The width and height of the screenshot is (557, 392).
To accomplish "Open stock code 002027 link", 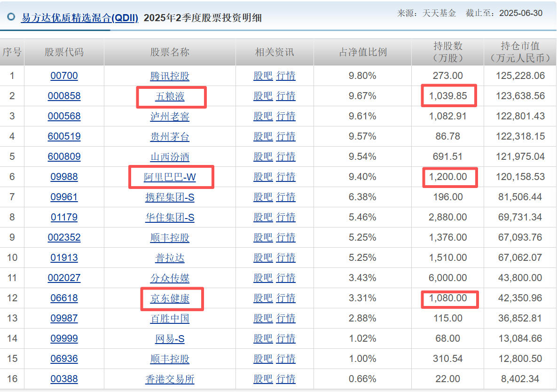I will click(64, 278).
